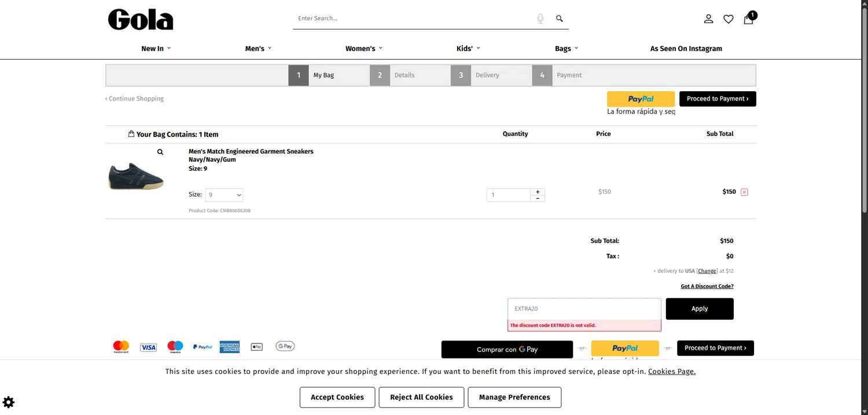Image resolution: width=868 pixels, height=415 pixels.
Task: Open the wishlist heart icon
Action: [729, 19]
